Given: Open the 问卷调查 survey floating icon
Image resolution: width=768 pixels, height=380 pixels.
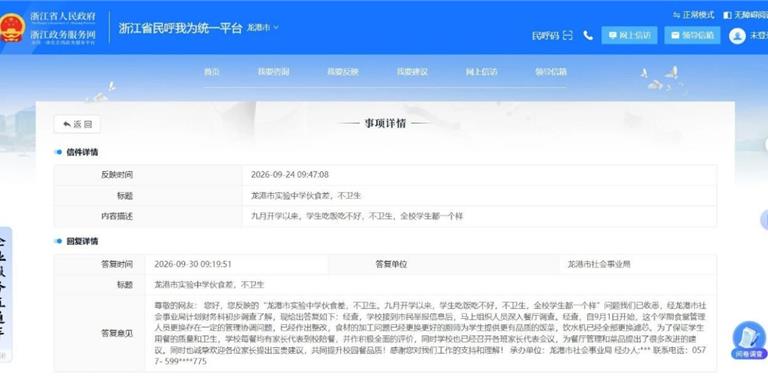Looking at the screenshot, I should (x=749, y=341).
